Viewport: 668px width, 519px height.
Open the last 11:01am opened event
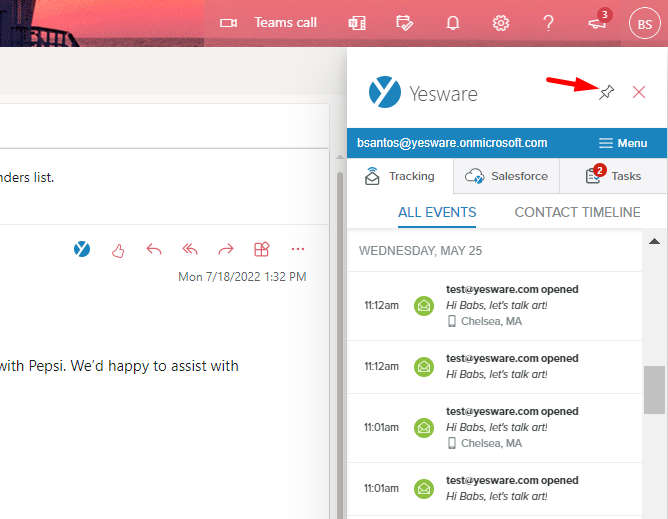click(x=495, y=489)
